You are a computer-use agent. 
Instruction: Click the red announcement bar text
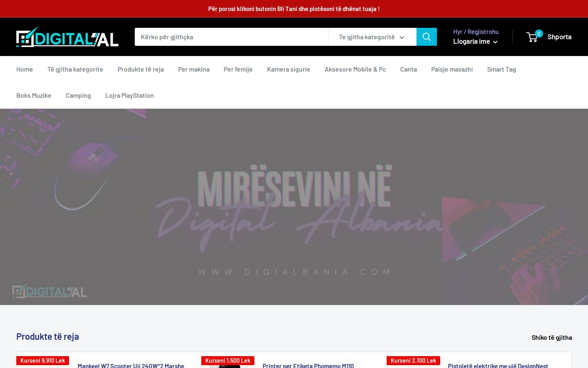point(294,9)
